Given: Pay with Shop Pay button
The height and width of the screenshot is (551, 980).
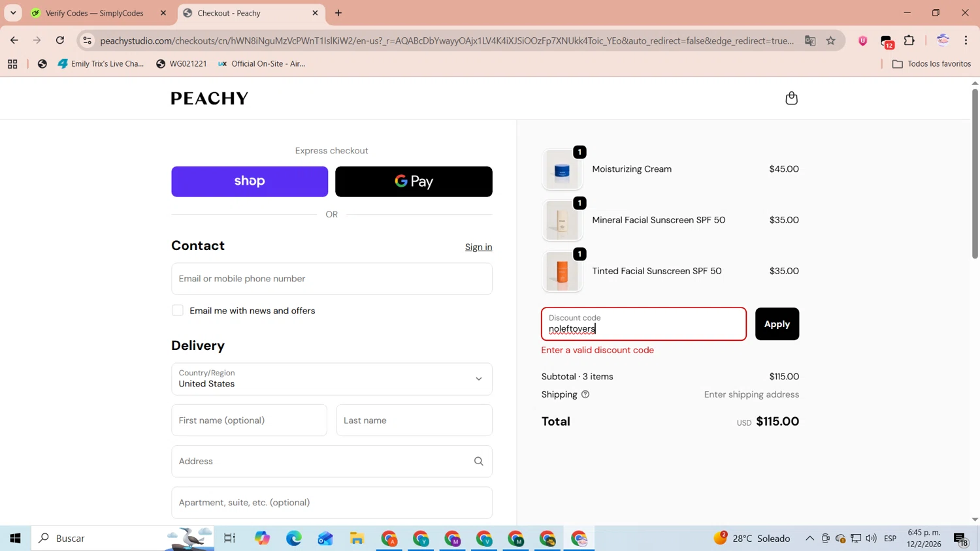Looking at the screenshot, I should tap(250, 181).
